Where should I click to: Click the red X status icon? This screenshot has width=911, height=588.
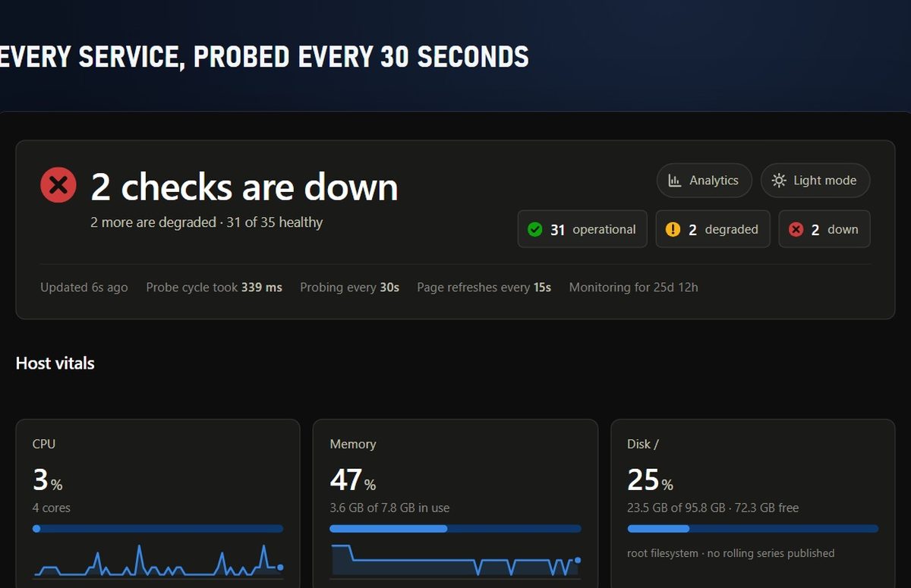click(x=58, y=184)
